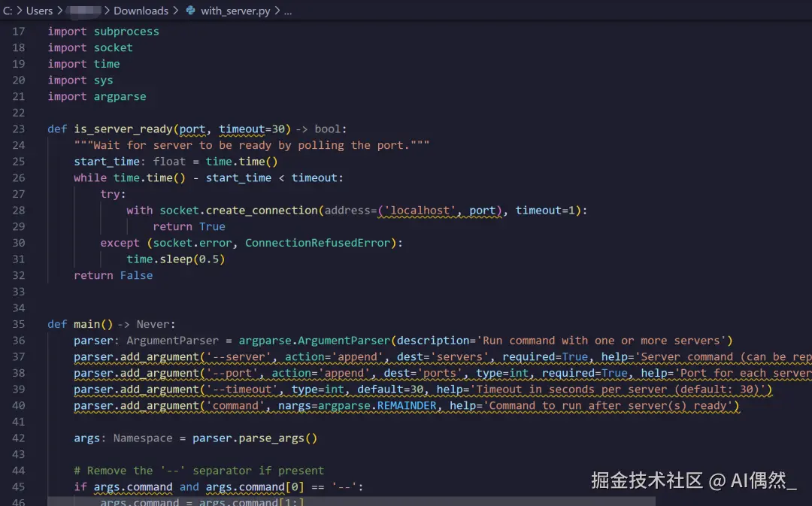This screenshot has width=812, height=506.
Task: Click the '--server' argument string
Action: 238,357
